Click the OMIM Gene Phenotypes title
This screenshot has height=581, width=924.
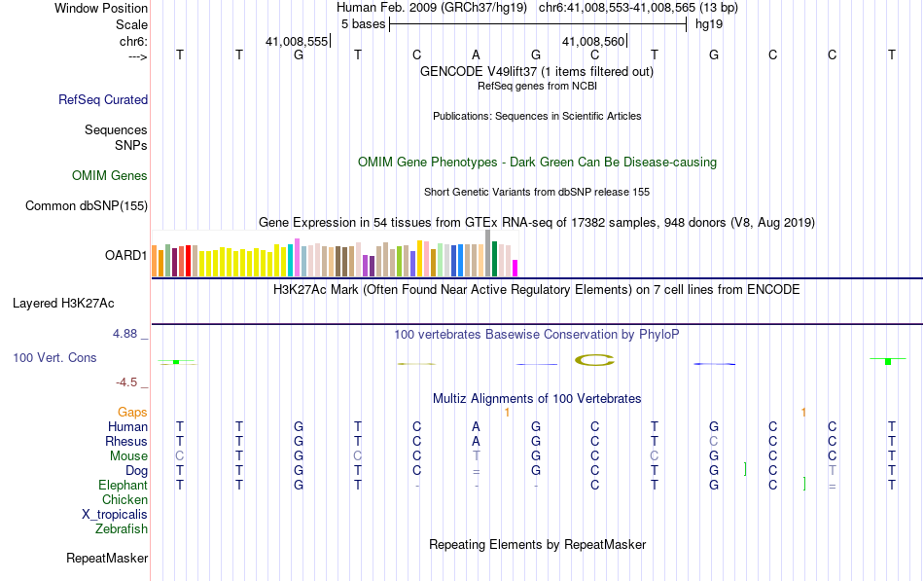click(x=538, y=163)
